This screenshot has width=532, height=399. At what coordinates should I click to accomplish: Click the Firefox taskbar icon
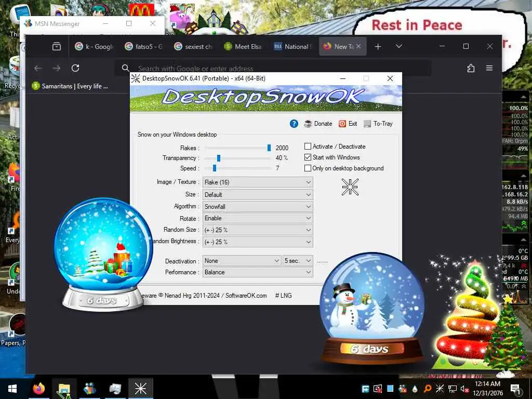pyautogui.click(x=39, y=389)
